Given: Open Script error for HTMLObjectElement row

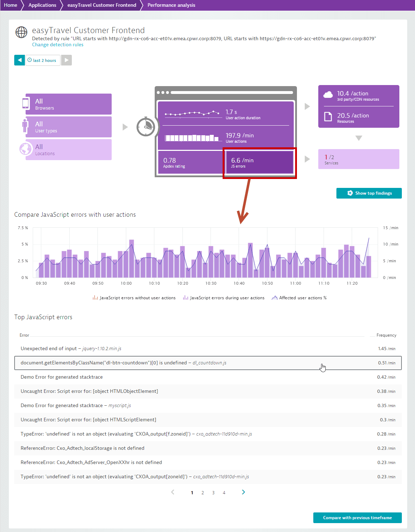Looking at the screenshot, I should point(208,391).
